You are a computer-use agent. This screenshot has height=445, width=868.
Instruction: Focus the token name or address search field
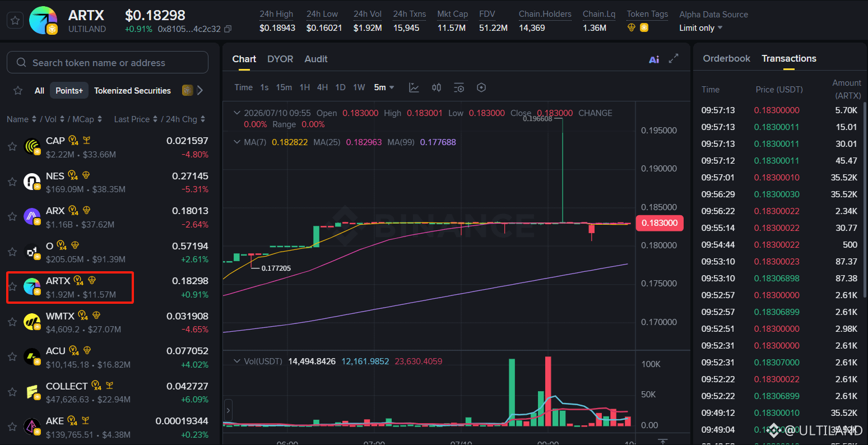(x=108, y=62)
